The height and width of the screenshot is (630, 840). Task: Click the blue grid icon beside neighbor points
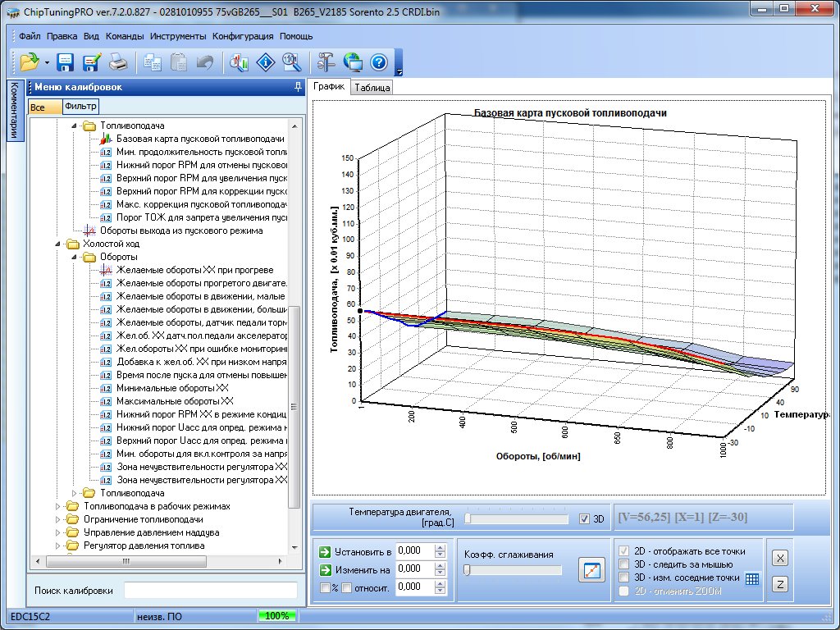click(752, 578)
